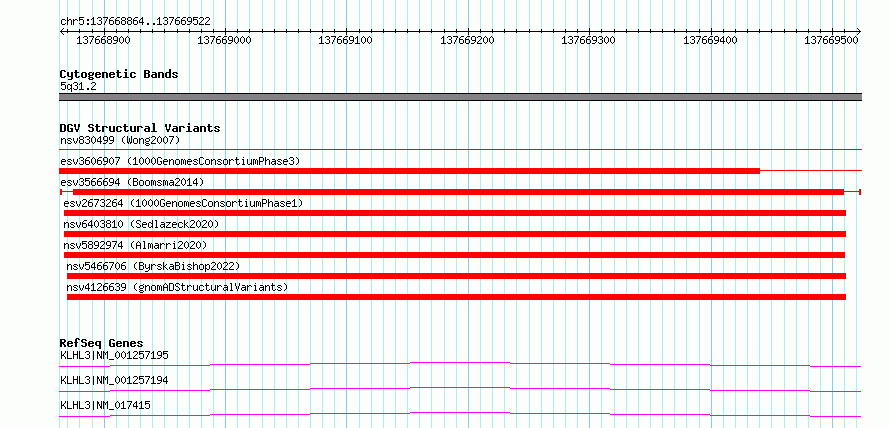Open variant nsv5892974 (Almarri2020) label

click(135, 245)
